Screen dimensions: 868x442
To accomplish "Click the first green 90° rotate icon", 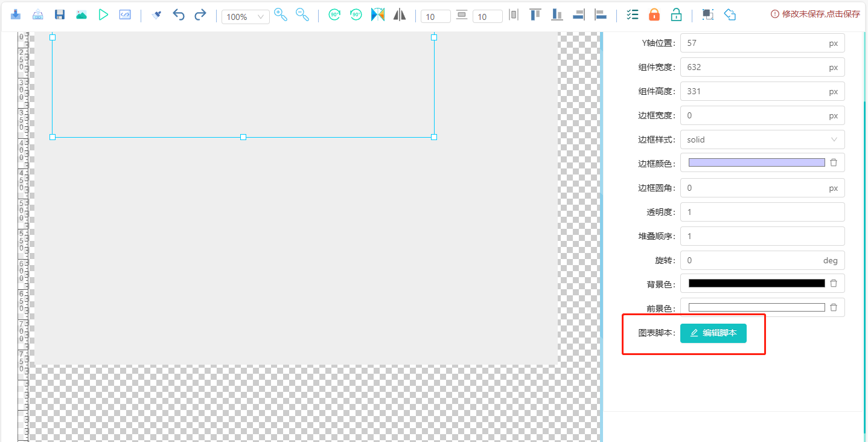I will (334, 14).
